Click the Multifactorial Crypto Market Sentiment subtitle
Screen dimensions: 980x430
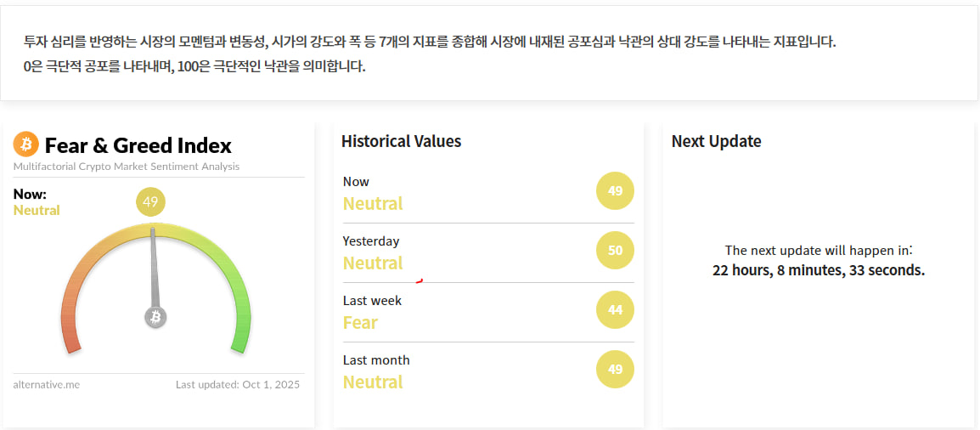pyautogui.click(x=127, y=167)
